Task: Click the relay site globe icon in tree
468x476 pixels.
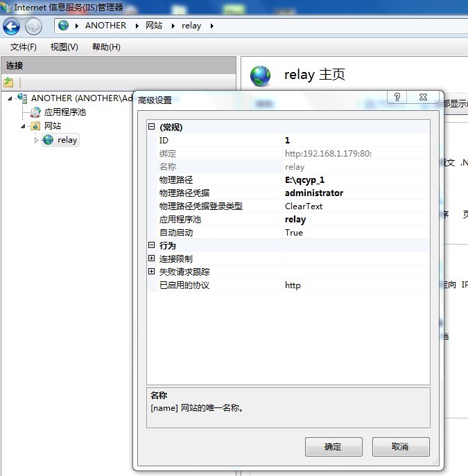Action: click(48, 140)
